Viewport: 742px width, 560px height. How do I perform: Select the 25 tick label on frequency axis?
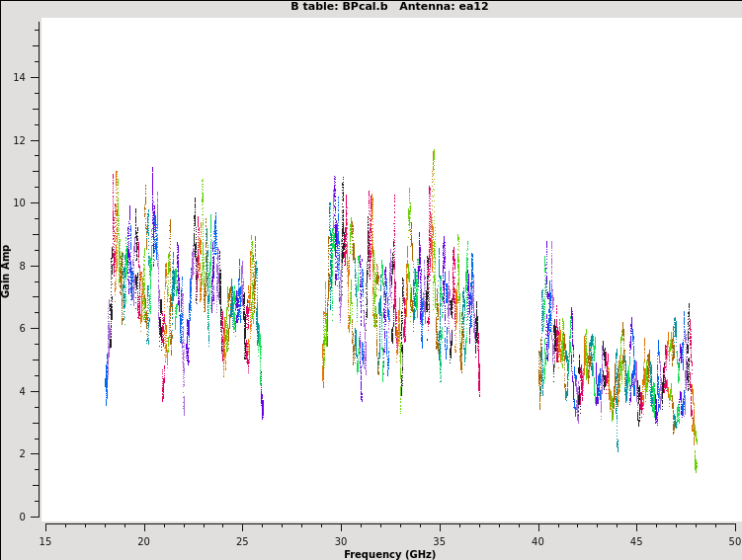pos(242,541)
